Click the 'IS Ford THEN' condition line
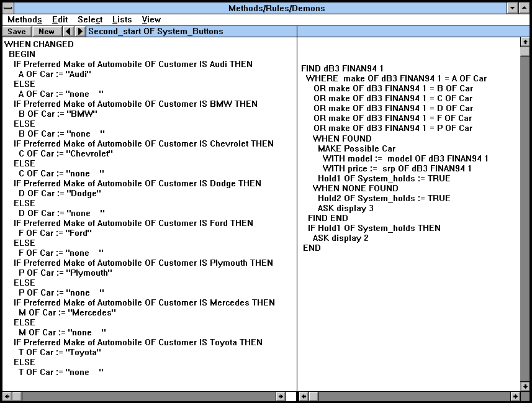 pos(133,223)
